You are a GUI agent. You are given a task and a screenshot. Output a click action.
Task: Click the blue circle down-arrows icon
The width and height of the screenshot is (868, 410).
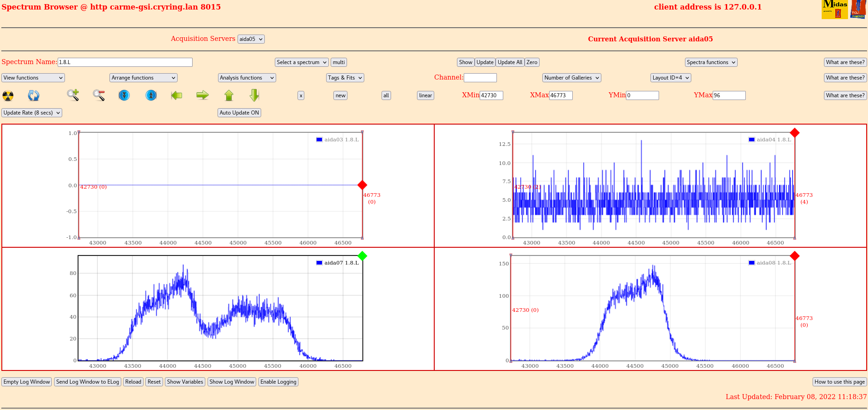124,95
